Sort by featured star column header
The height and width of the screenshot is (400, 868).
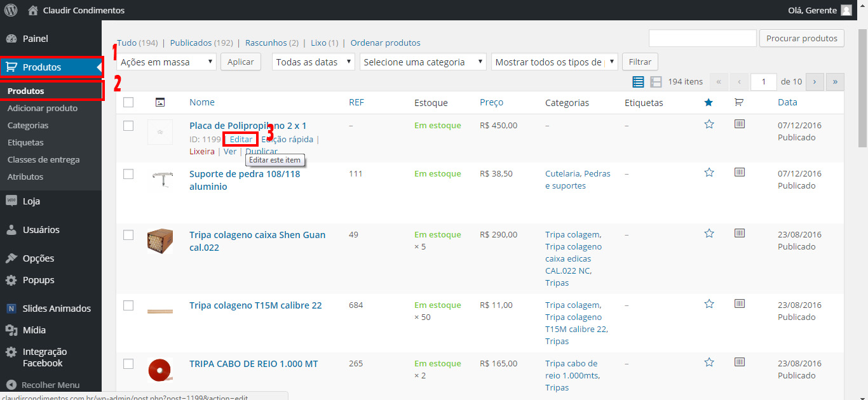709,102
